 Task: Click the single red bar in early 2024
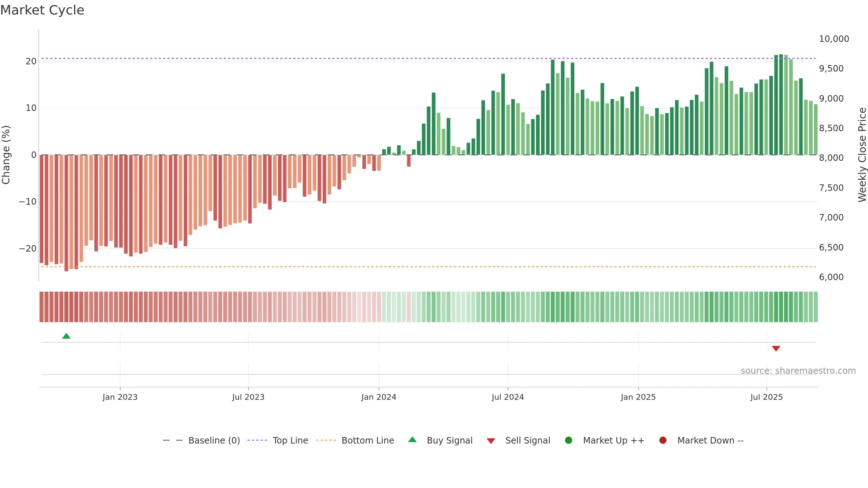(409, 161)
